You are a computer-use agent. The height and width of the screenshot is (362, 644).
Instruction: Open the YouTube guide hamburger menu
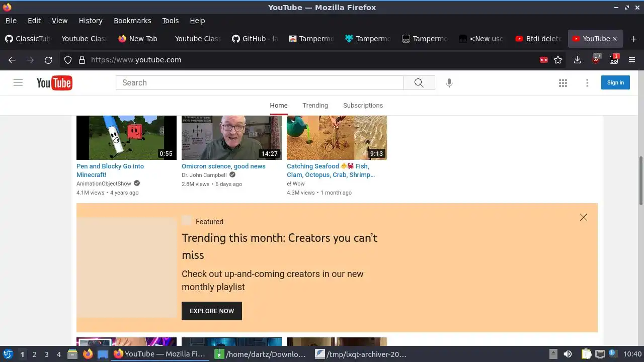coord(18,83)
